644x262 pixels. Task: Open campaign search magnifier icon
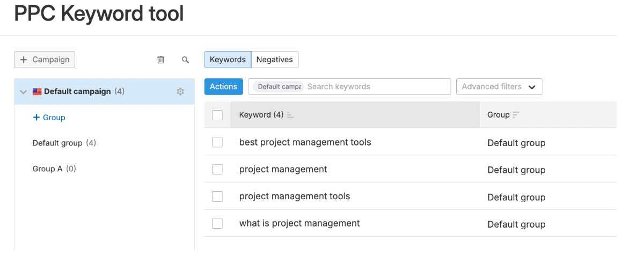186,60
